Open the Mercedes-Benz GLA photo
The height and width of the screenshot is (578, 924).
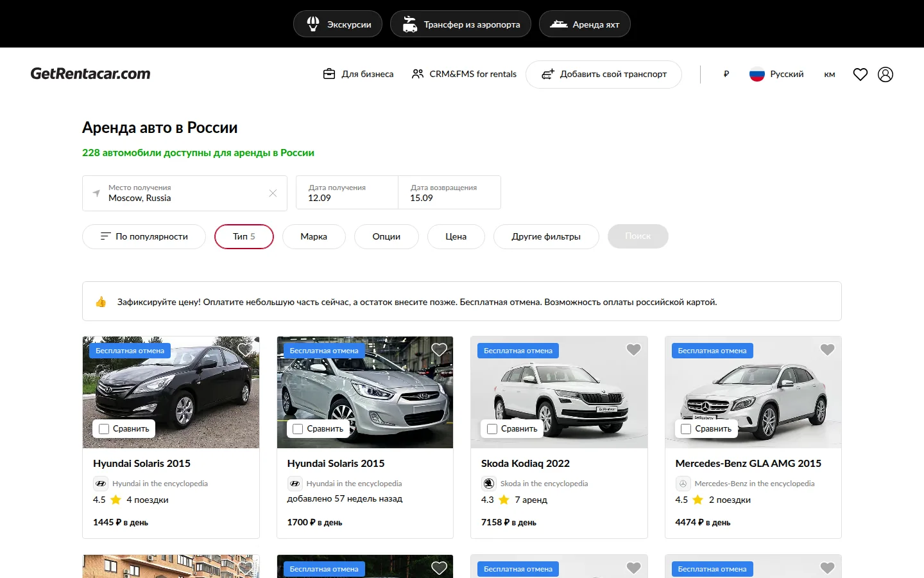(753, 392)
